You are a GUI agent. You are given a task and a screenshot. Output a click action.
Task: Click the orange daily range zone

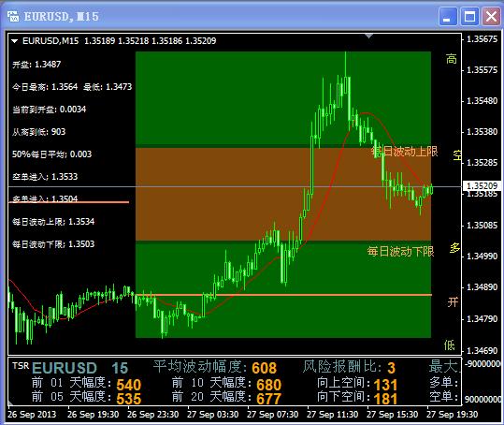pyautogui.click(x=283, y=194)
